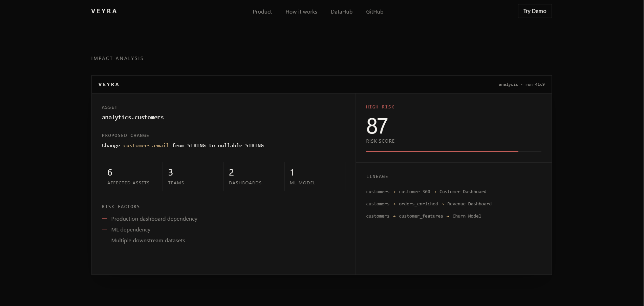Open the DataHub nav link
Image resolution: width=644 pixels, height=306 pixels.
pos(342,12)
